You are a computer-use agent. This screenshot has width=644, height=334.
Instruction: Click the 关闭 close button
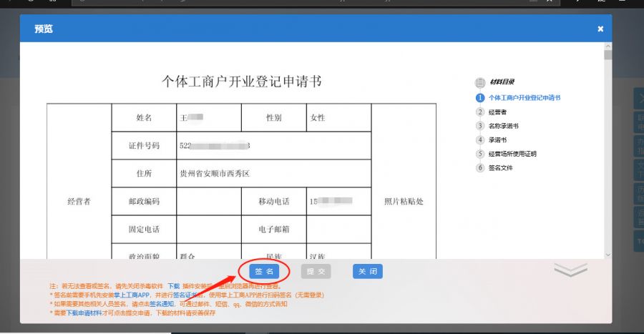coord(368,271)
